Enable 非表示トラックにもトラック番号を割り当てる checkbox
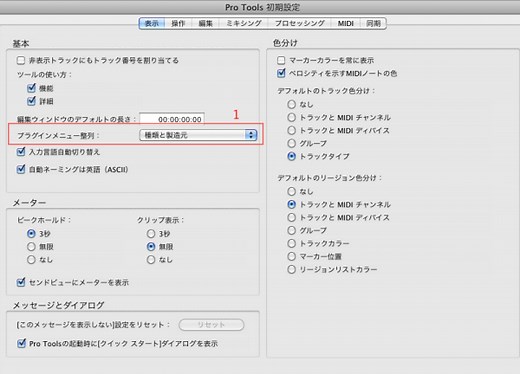The height and width of the screenshot is (374, 520). pyautogui.click(x=21, y=60)
